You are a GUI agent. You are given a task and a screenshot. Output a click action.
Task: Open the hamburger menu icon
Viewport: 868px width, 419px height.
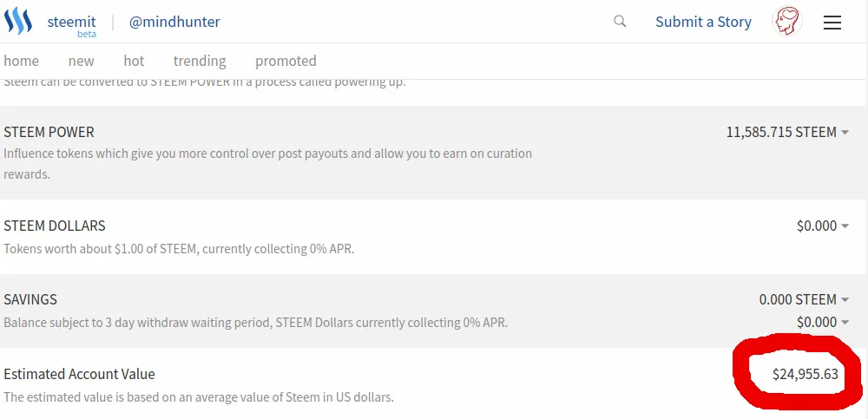coord(832,23)
